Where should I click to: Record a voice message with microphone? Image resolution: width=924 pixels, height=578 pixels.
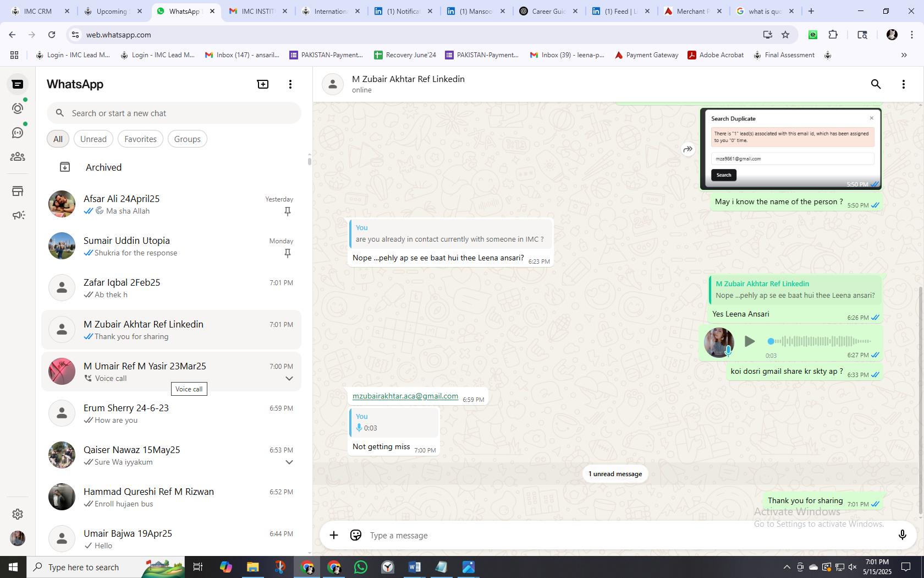pos(902,535)
